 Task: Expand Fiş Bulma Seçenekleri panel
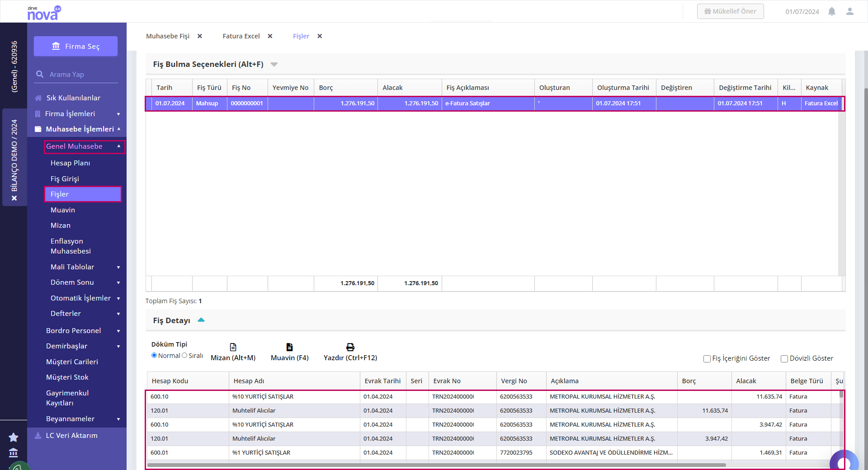(274, 65)
